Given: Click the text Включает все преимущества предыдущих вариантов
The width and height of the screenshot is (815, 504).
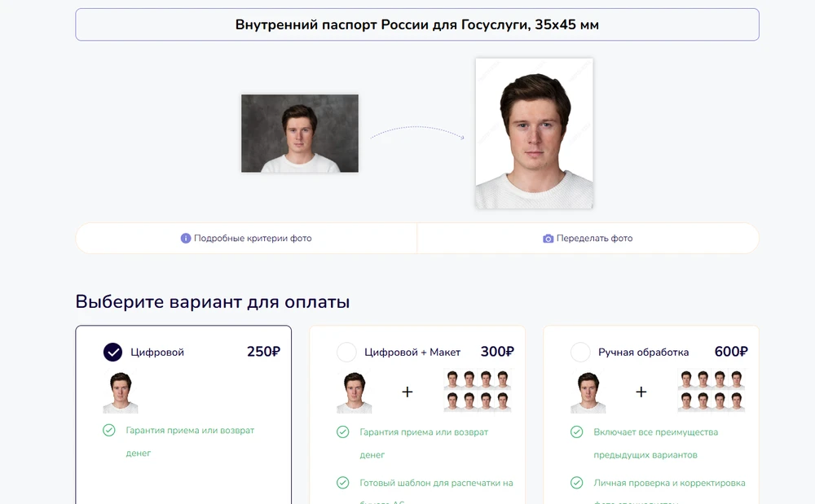Looking at the screenshot, I should coord(656,443).
